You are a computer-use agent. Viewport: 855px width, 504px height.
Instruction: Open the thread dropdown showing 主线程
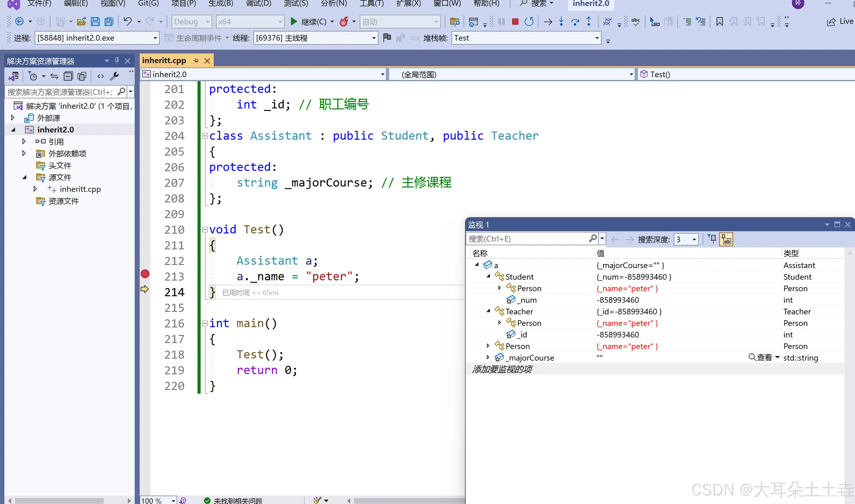point(315,38)
